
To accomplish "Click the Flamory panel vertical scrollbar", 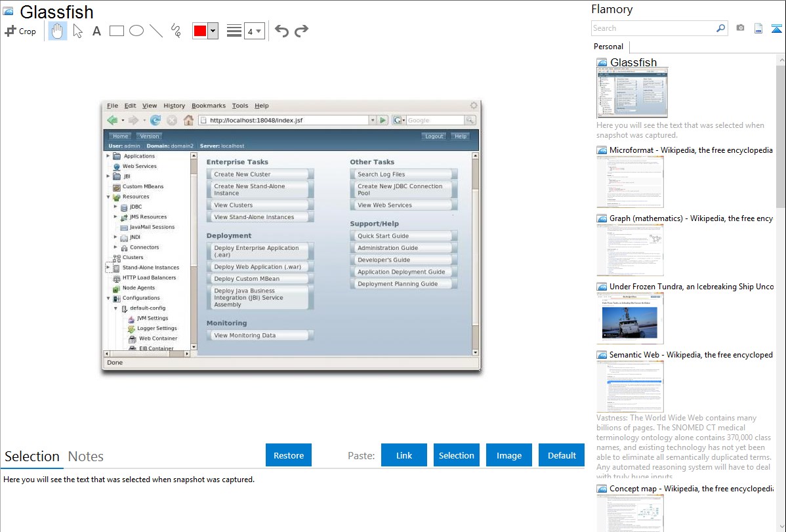I will pyautogui.click(x=781, y=135).
